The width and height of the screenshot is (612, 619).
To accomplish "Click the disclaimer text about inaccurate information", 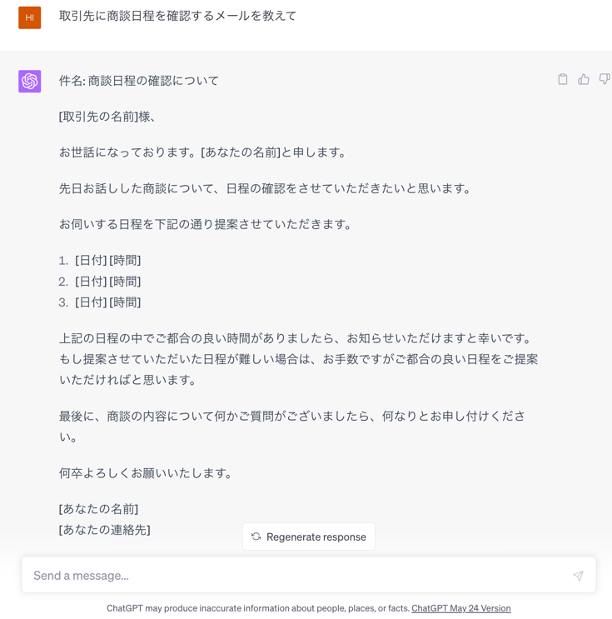I will click(258, 608).
